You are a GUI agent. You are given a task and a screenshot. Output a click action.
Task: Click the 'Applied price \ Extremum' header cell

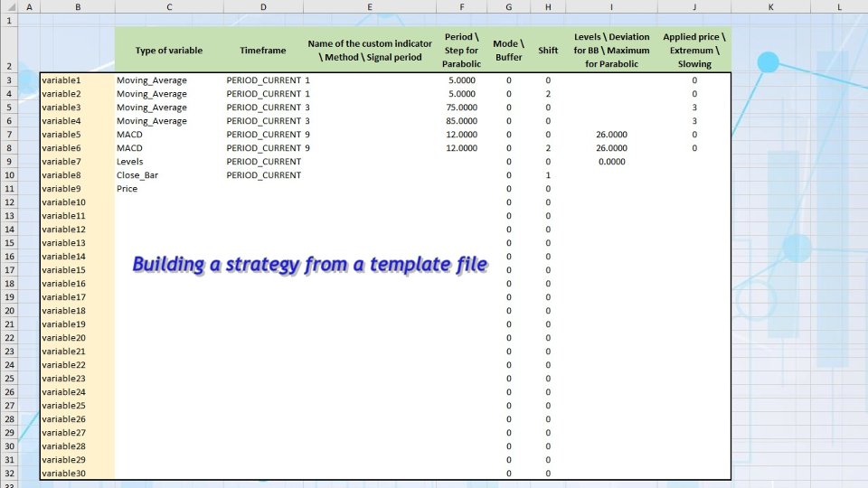[694, 51]
